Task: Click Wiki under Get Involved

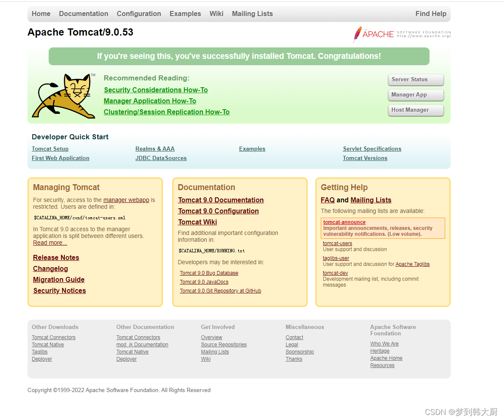Action: [206, 359]
